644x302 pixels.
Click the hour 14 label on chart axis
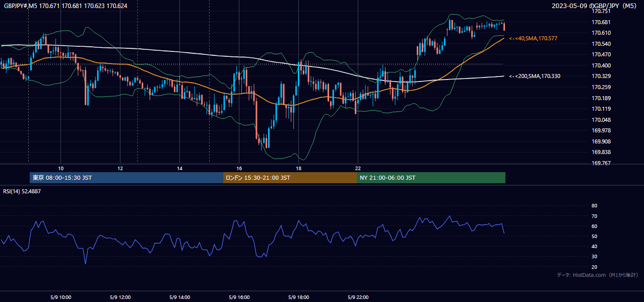pos(179,168)
